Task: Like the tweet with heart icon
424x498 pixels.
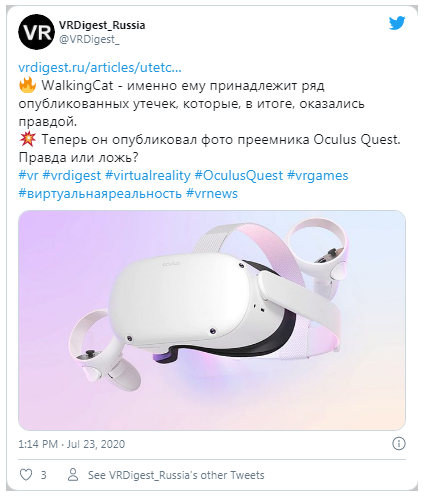Action: 26,475
